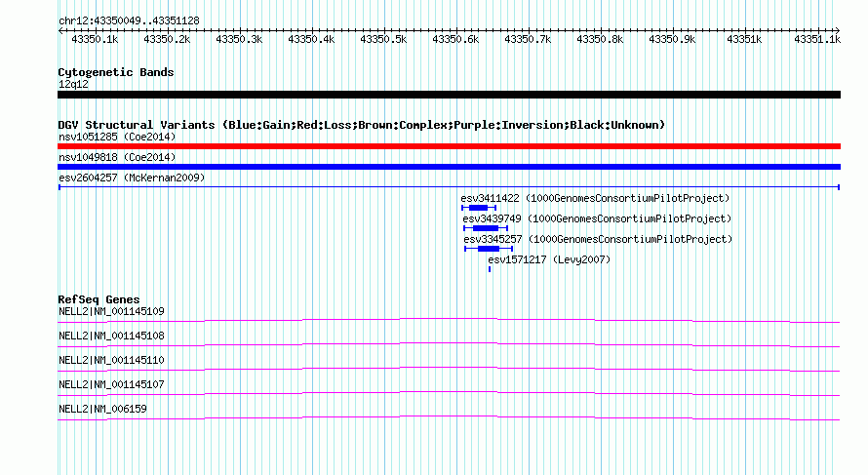Click the magenta NM_001145108 transcript line
This screenshot has height=475, width=868.
pos(449,344)
